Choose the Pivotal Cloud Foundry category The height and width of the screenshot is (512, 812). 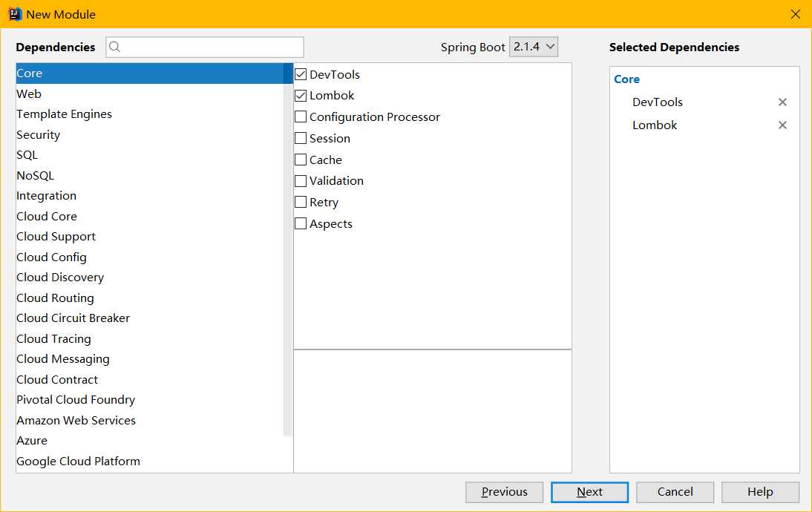(150, 400)
